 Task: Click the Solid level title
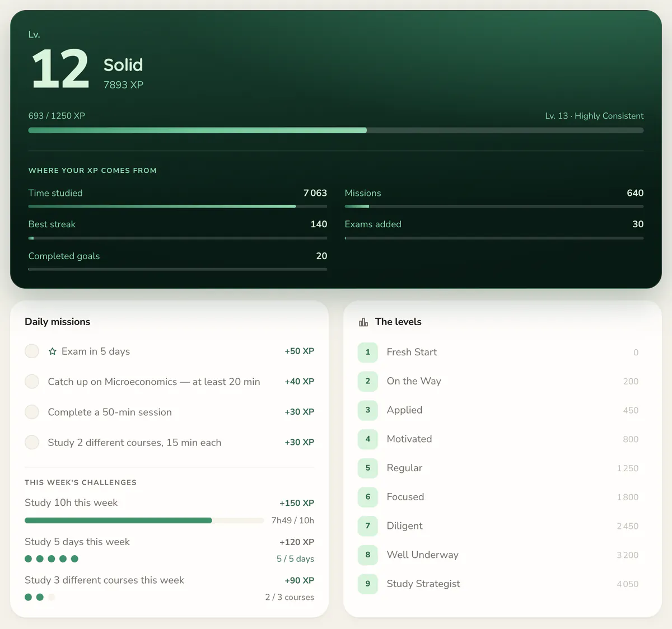tap(123, 65)
